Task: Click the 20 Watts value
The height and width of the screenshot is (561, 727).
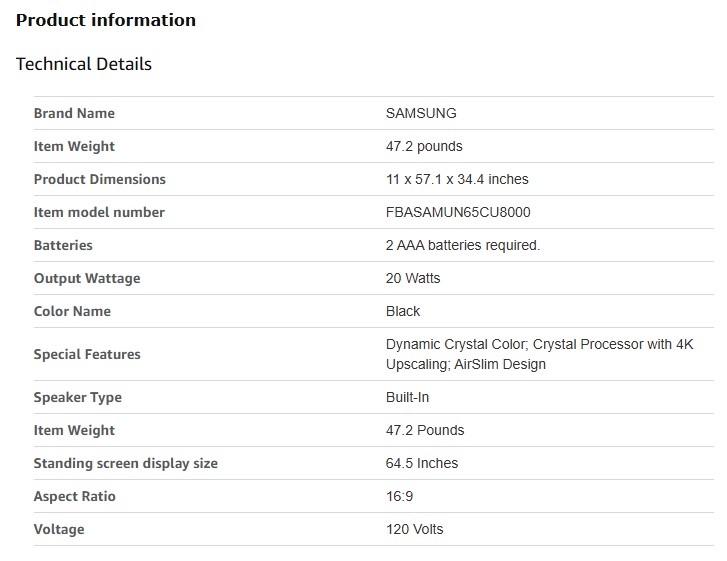Action: (x=413, y=278)
